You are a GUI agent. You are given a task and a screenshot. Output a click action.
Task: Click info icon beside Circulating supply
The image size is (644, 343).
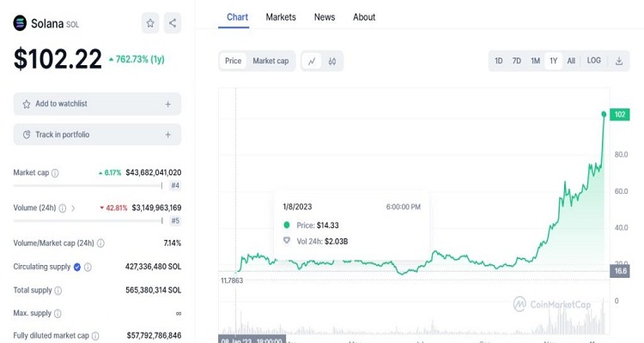88,268
